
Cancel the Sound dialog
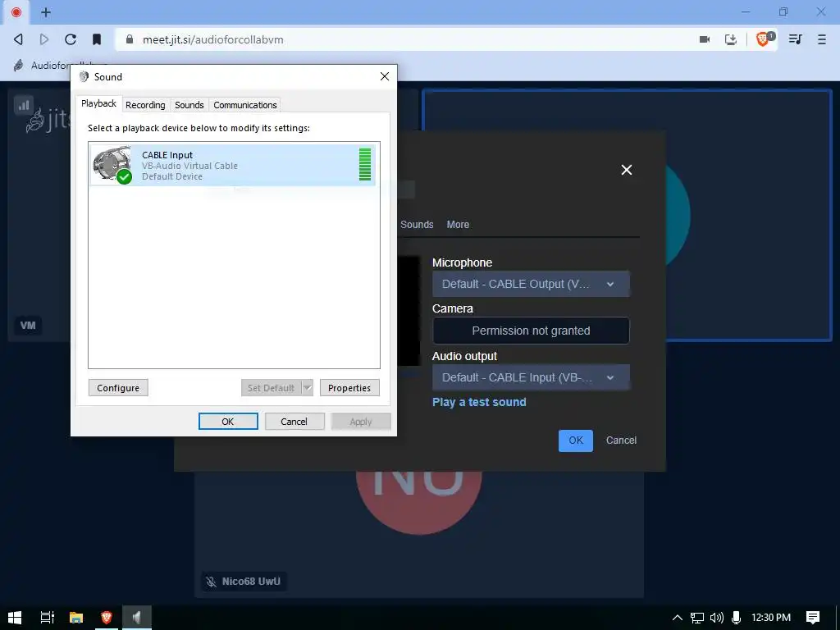pyautogui.click(x=294, y=422)
